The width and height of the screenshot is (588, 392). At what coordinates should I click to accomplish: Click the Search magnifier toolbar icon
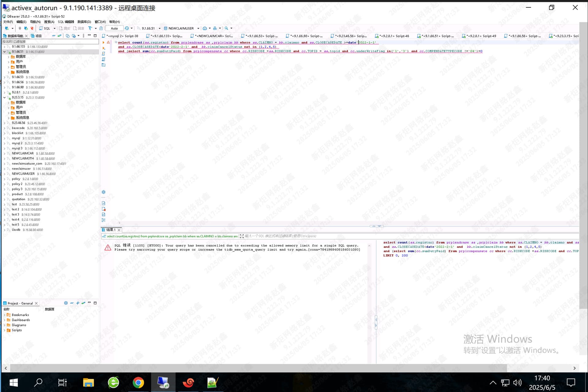[226, 28]
